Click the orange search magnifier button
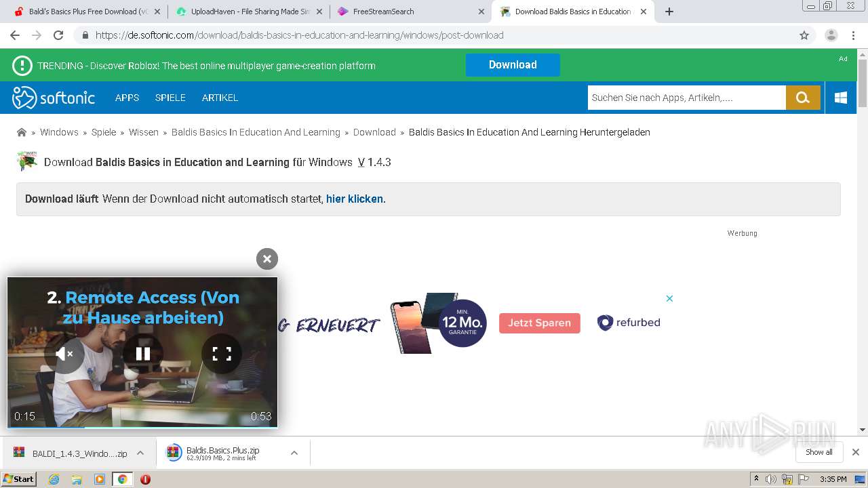868x488 pixels. pyautogui.click(x=803, y=98)
